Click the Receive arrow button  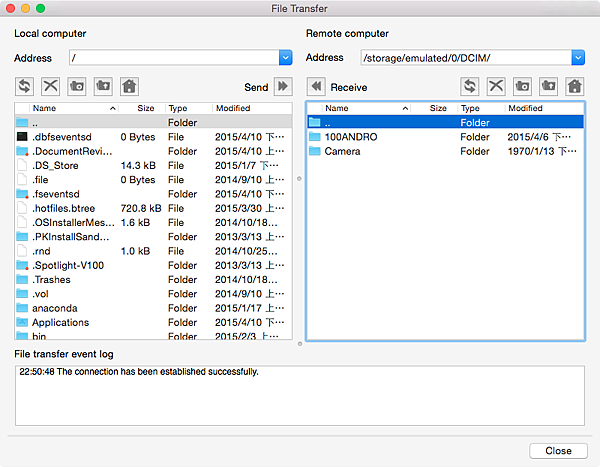(x=316, y=87)
